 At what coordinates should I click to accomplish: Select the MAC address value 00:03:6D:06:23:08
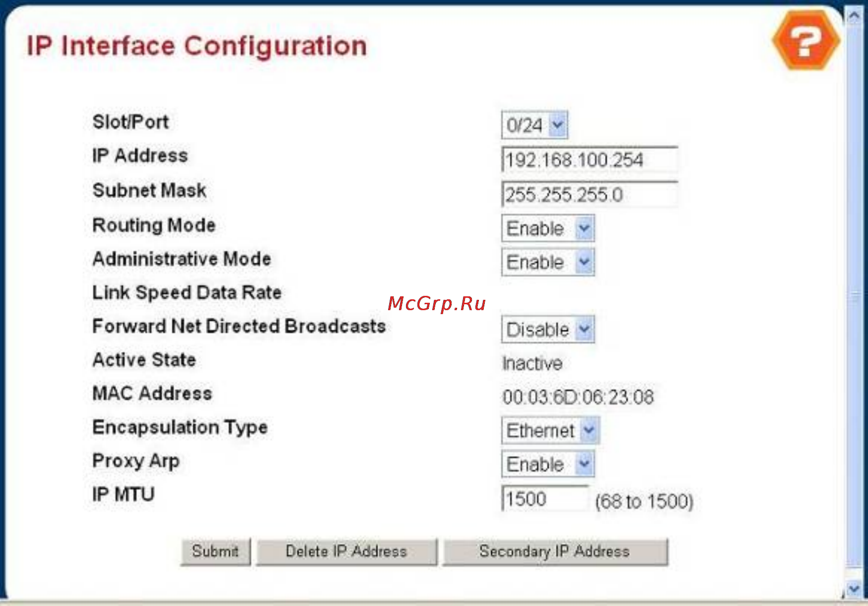578,397
